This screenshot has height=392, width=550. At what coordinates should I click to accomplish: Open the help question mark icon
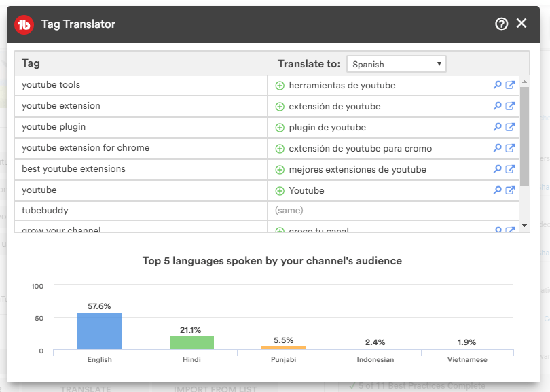[x=501, y=23]
